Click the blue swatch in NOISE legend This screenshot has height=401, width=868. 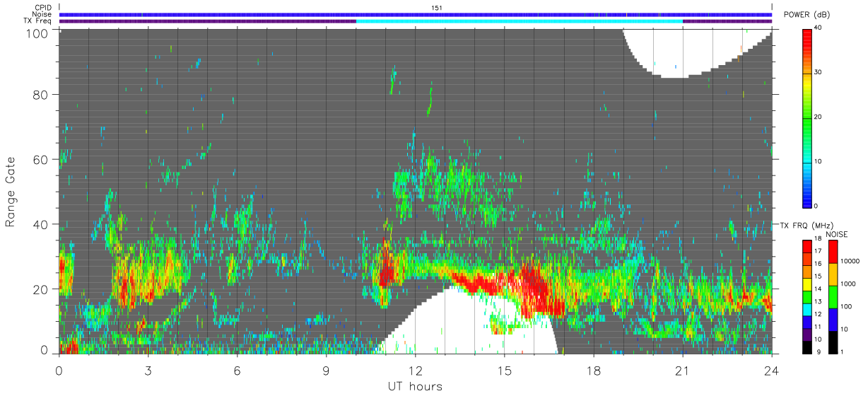(833, 320)
